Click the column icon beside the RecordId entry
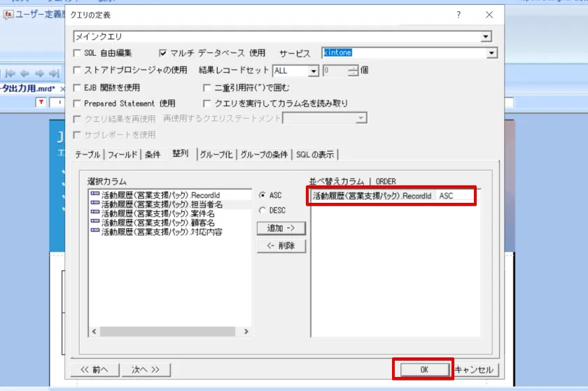Viewport: 588px width, 391px height. pos(95,196)
